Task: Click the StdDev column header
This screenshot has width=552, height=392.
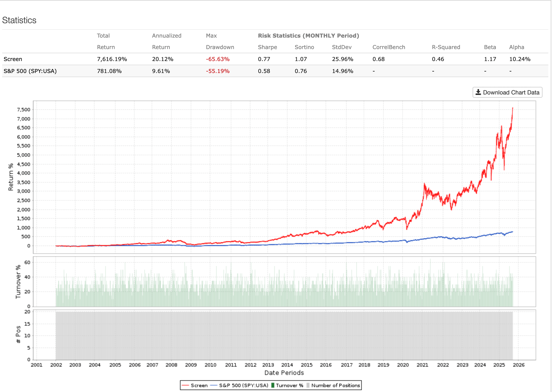Action: pyautogui.click(x=341, y=47)
